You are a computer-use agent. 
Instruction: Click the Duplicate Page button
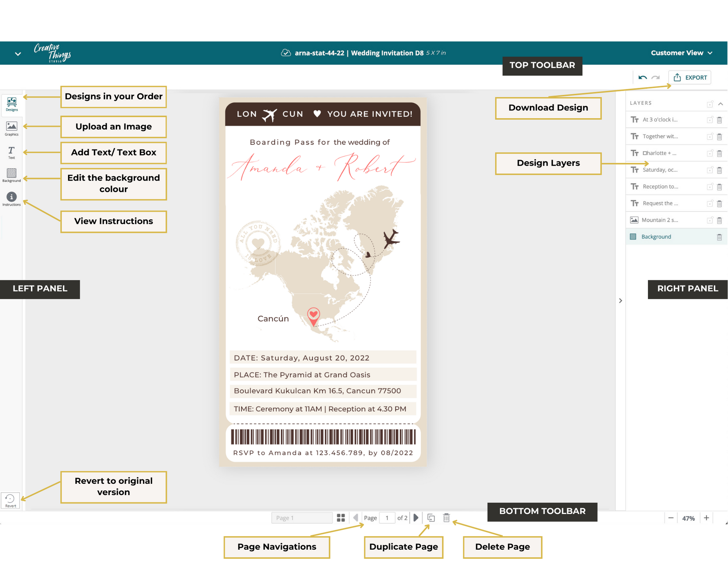[x=432, y=518]
